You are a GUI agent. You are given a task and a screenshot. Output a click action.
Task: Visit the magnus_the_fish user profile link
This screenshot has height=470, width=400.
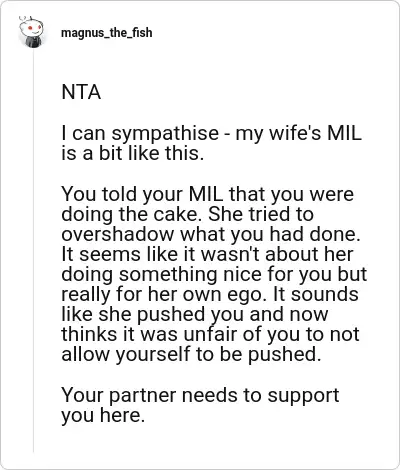pos(107,33)
